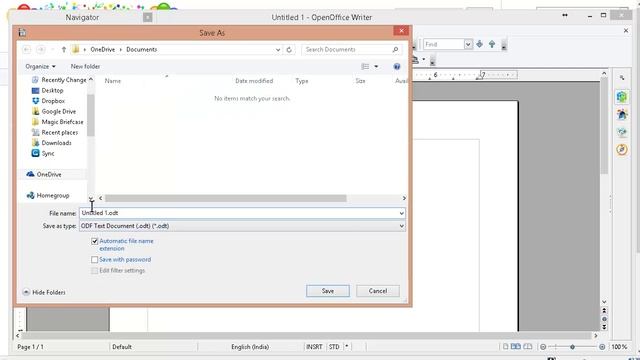This screenshot has width=640, height=360.
Task: Click zoom slider handle in status bar
Action: click(x=573, y=347)
